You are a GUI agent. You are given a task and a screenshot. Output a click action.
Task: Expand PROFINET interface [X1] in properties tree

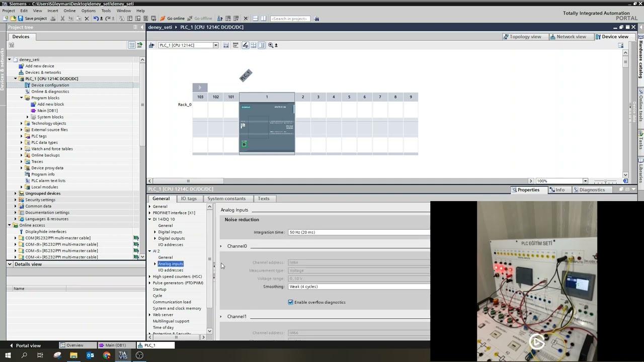pos(149,213)
